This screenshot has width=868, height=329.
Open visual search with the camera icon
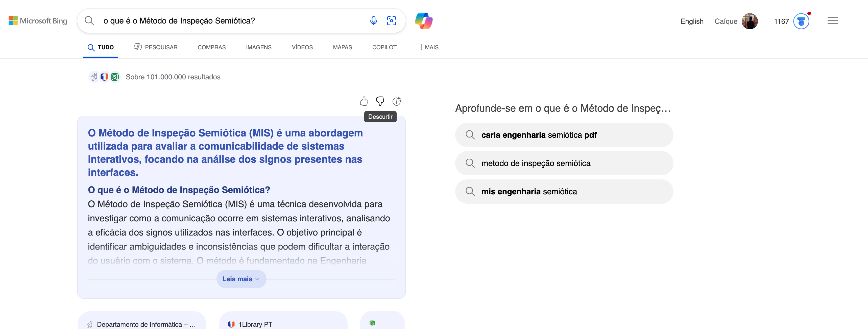point(392,20)
